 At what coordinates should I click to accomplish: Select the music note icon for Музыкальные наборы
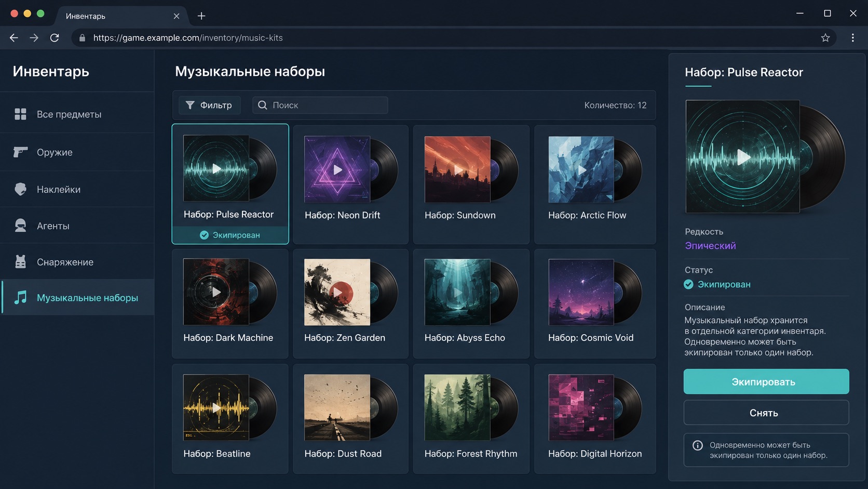point(20,297)
